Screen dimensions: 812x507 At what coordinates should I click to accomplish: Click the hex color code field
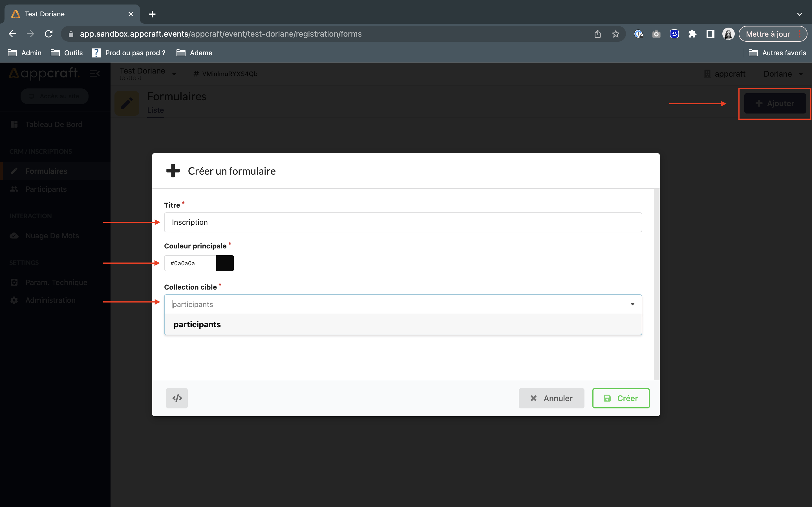[x=190, y=263]
